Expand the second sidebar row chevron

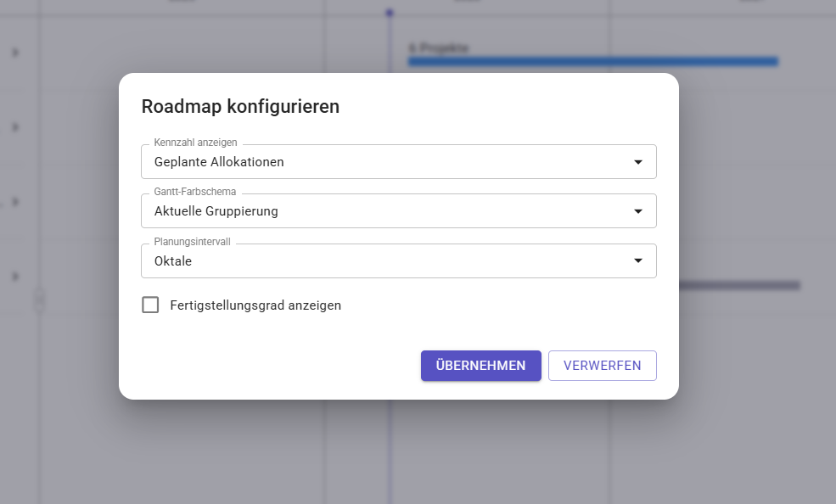(14, 127)
